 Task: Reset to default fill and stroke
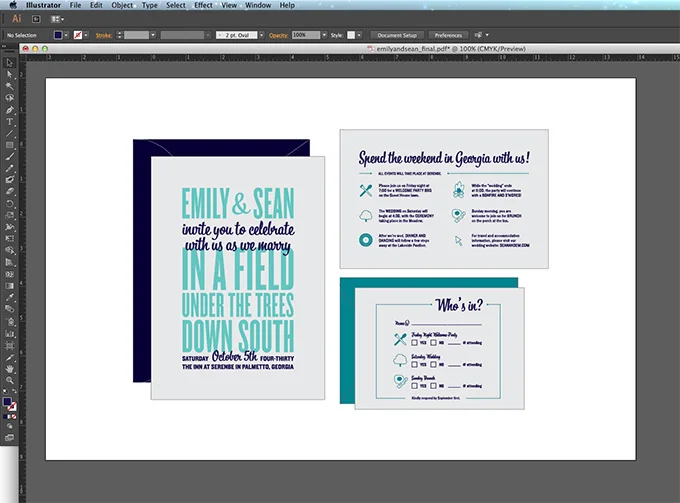[x=5, y=392]
